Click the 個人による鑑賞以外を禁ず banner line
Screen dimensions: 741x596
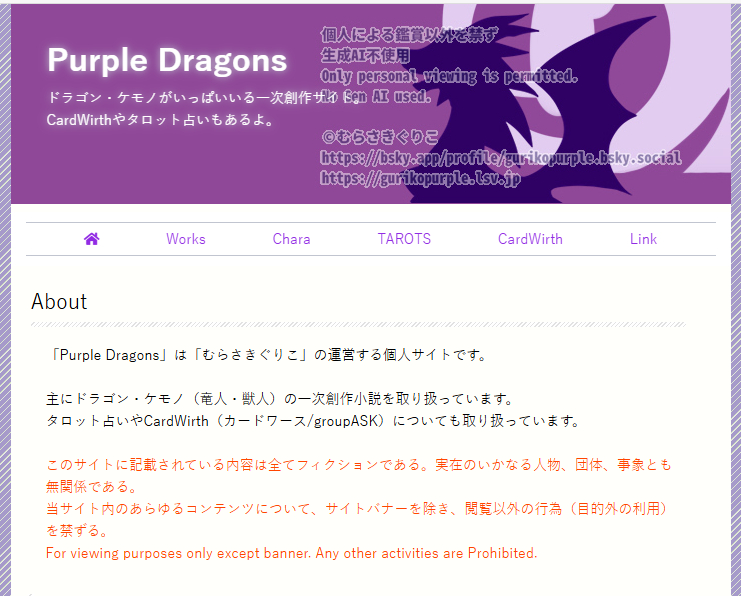tap(409, 35)
